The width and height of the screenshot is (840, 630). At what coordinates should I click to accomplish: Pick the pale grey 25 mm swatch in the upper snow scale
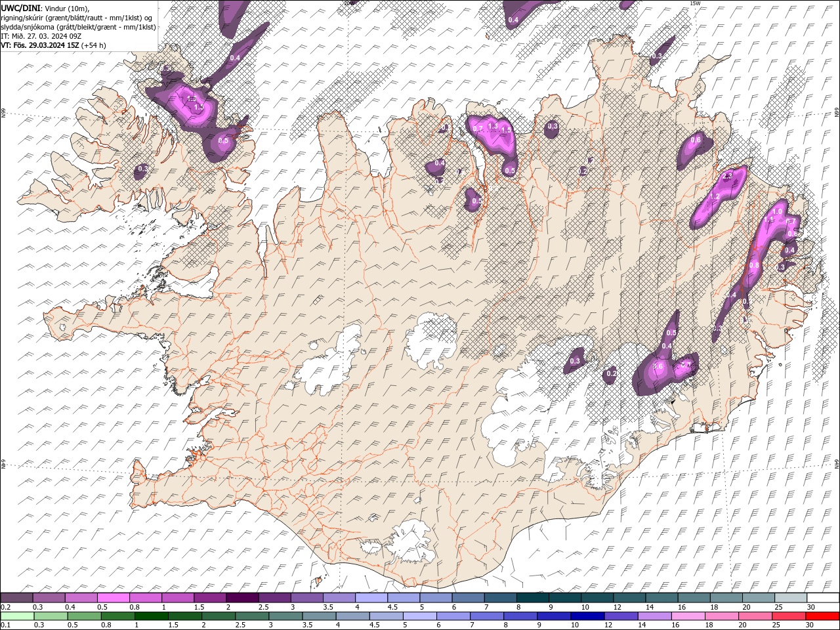pyautogui.click(x=791, y=598)
